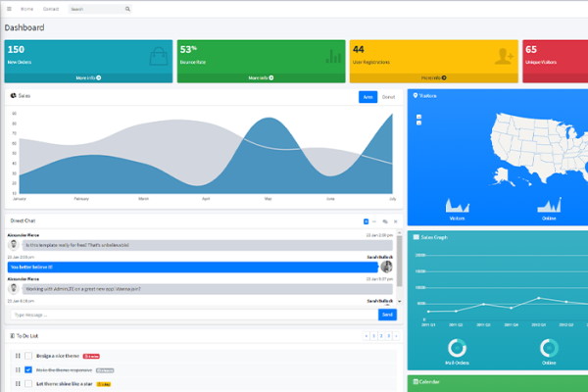Screen dimensions: 588x392
Task: Click the Send button in Direct Chat
Action: [x=387, y=315]
